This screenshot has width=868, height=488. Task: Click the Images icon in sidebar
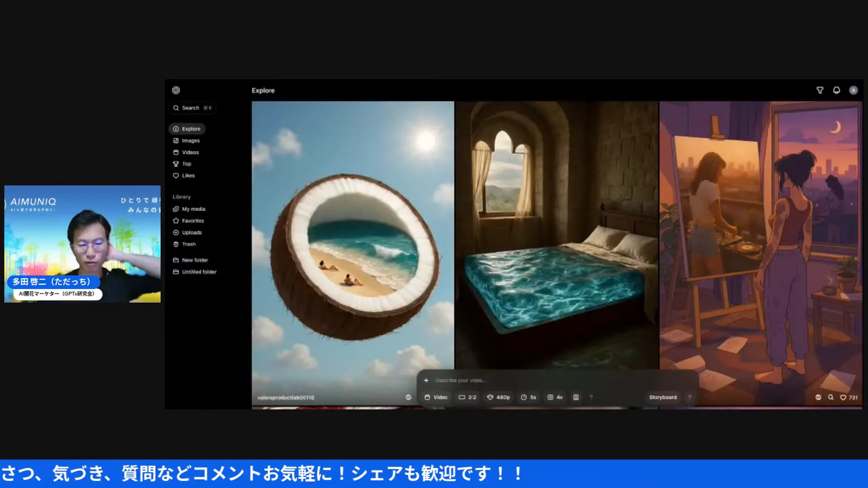[x=176, y=141]
